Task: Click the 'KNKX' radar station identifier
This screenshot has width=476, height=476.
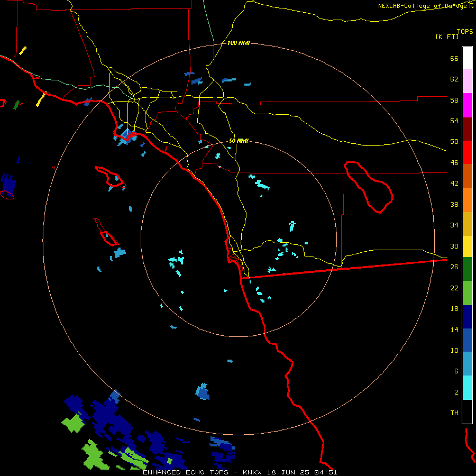Action: (x=253, y=472)
